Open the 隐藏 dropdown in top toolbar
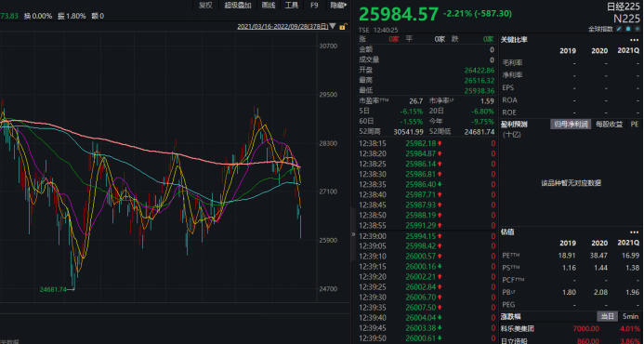The height and width of the screenshot is (344, 644). (338, 5)
